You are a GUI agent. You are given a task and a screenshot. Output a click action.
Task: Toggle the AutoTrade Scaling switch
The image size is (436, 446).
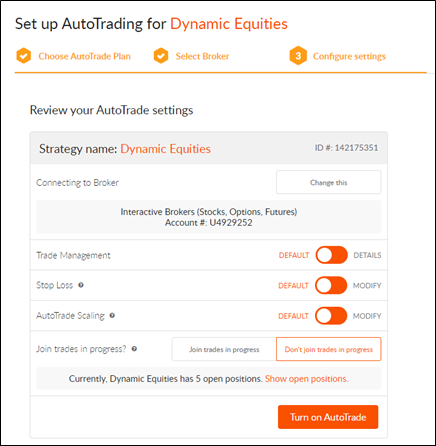331,316
